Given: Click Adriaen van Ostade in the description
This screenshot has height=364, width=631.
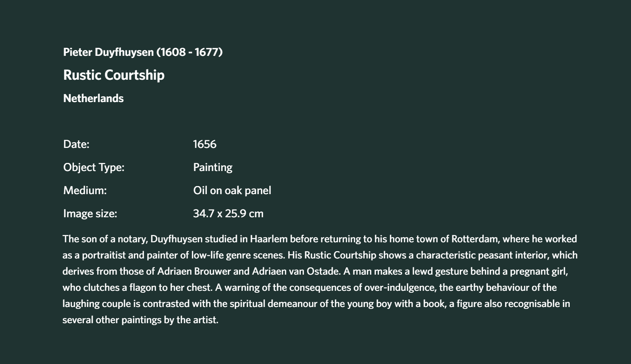Looking at the screenshot, I should [296, 271].
